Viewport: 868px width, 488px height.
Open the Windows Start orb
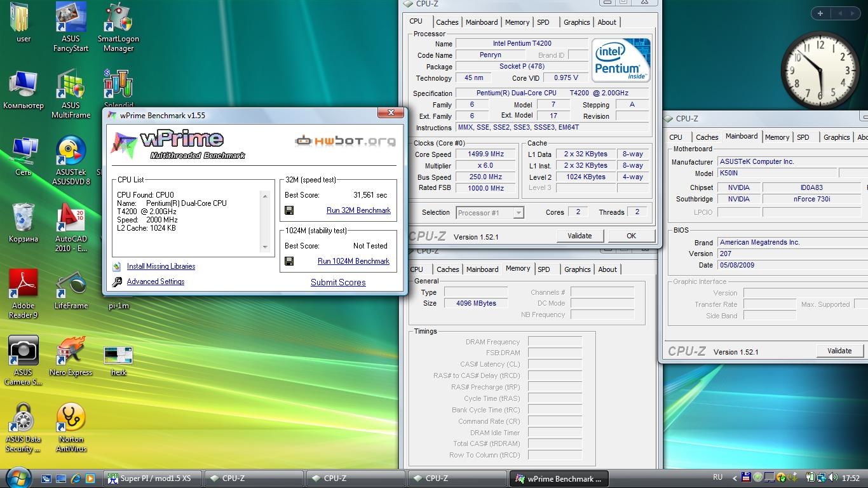coord(18,477)
